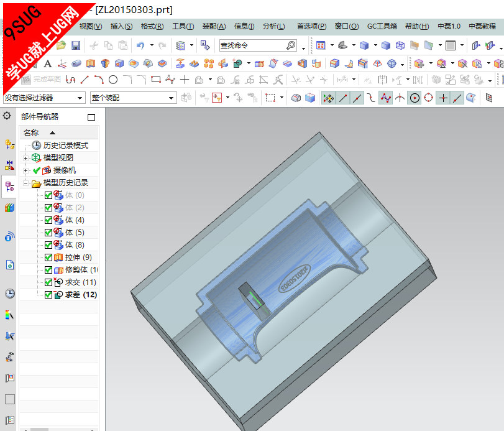Image resolution: width=504 pixels, height=431 pixels.
Task: Select the Text 'A' tool icon
Action: 48,63
